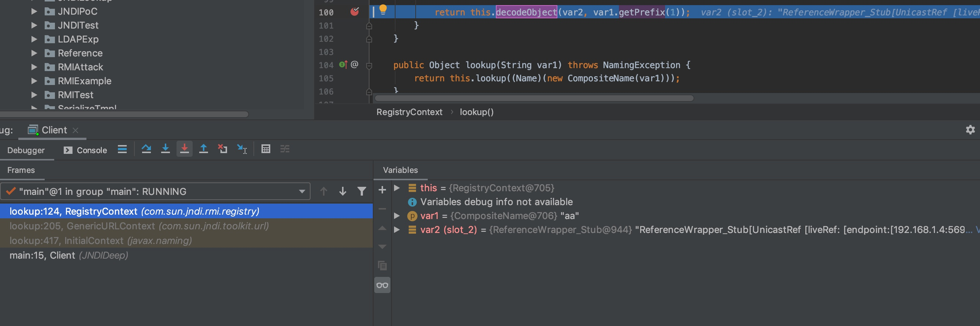Open debug panel settings gear
Viewport: 980px width, 326px height.
click(x=970, y=130)
